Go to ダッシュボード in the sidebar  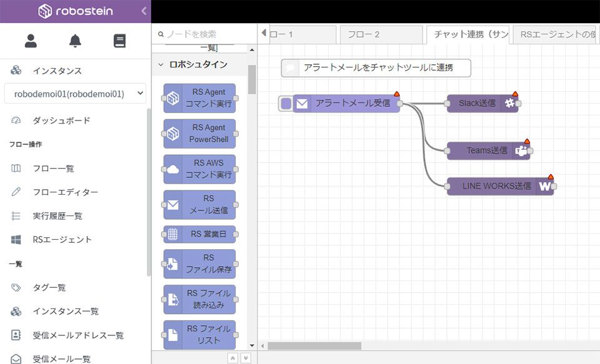click(61, 121)
